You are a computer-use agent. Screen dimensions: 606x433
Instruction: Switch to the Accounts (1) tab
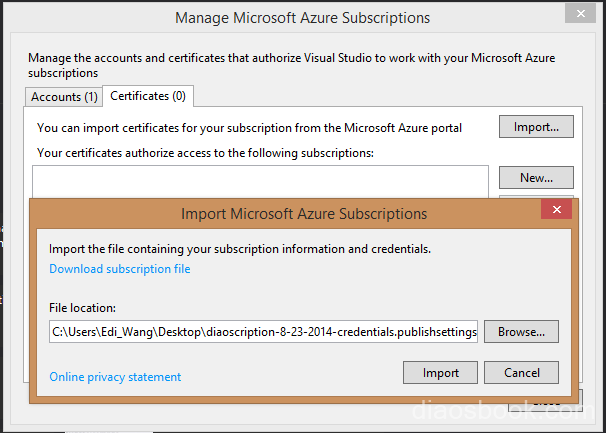64,97
